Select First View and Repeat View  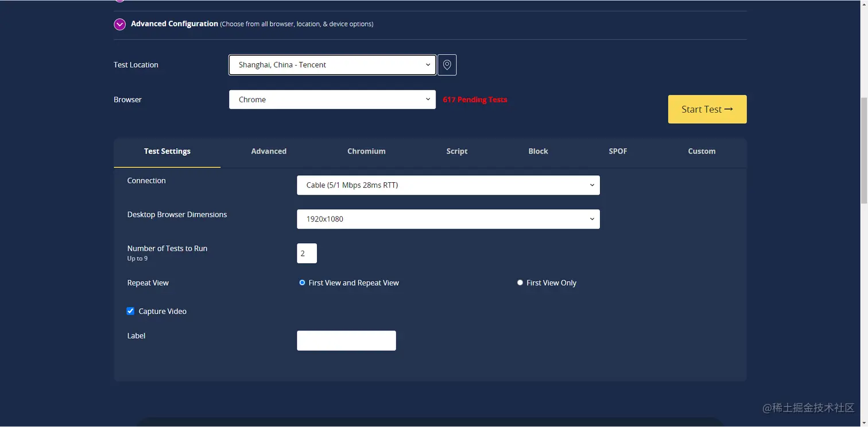(302, 283)
